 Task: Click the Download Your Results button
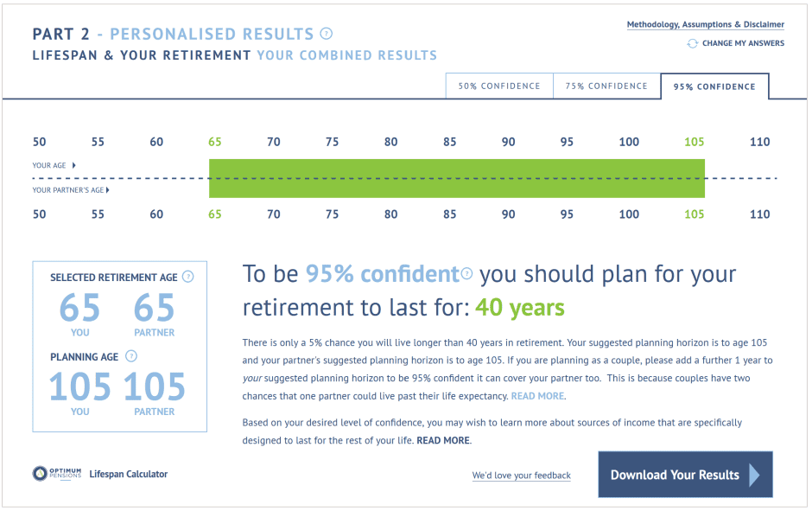[685, 475]
